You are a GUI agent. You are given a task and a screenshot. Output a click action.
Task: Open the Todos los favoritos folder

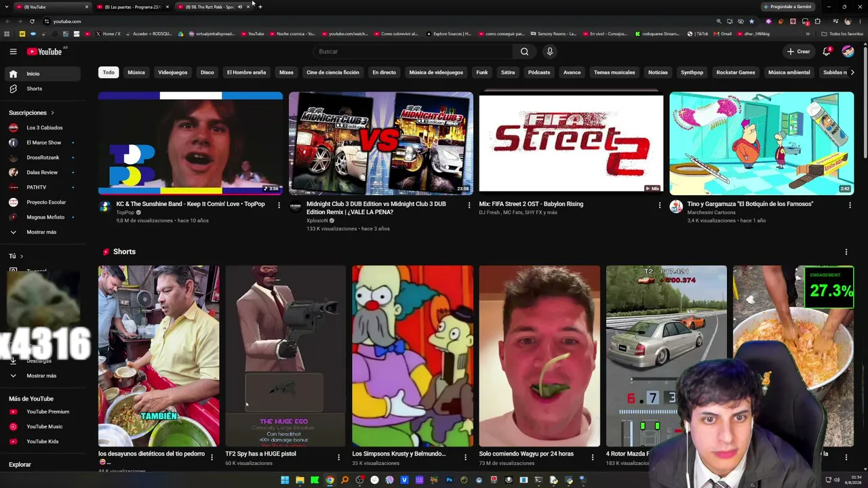pos(842,33)
